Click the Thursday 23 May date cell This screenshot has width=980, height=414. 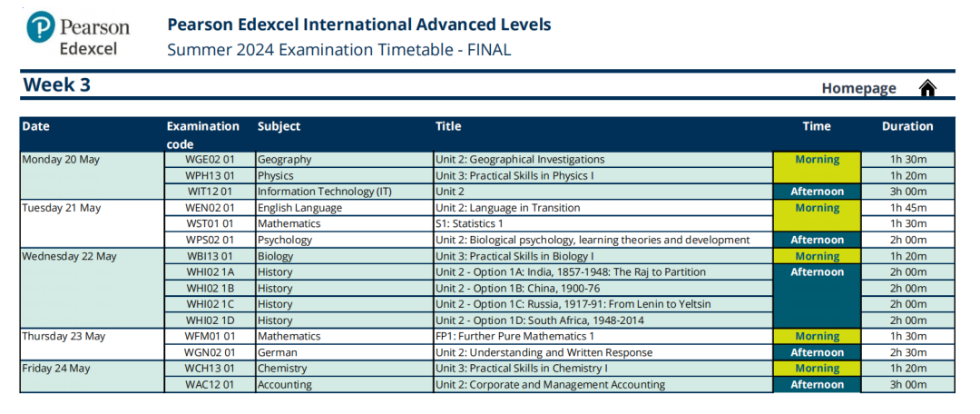(92, 345)
